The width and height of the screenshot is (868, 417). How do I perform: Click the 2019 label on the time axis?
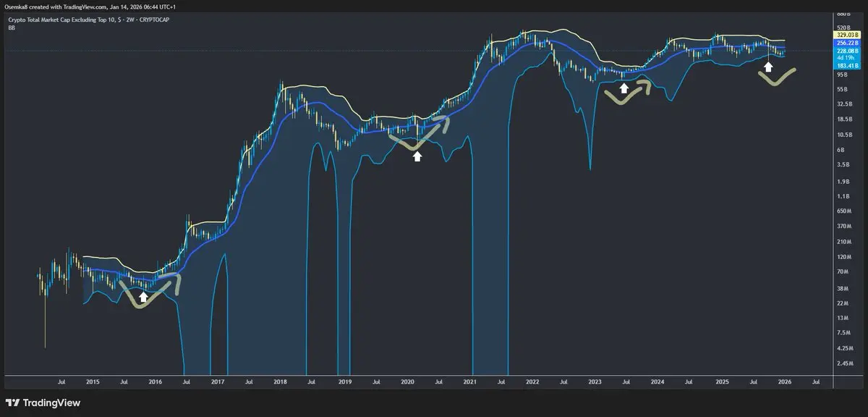[x=344, y=380]
